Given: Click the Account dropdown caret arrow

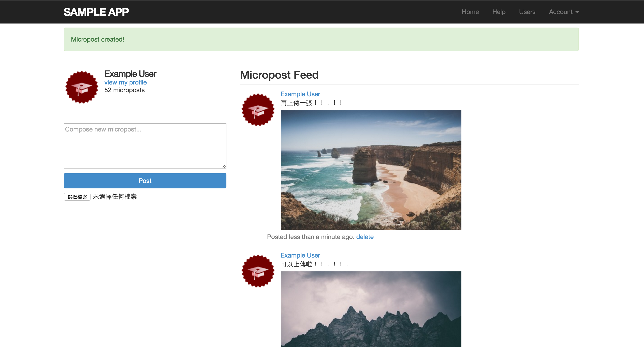Looking at the screenshot, I should [577, 12].
